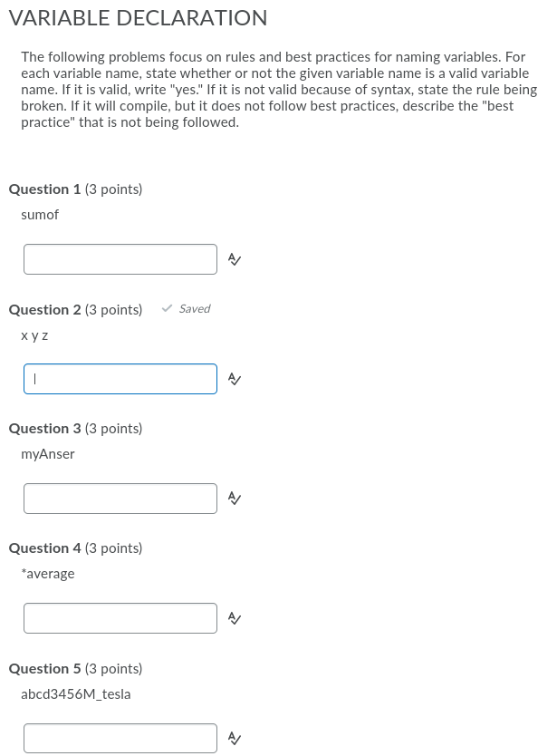Click the variable name '*average' text
Image resolution: width=557 pixels, height=756 pixels.
[48, 573]
